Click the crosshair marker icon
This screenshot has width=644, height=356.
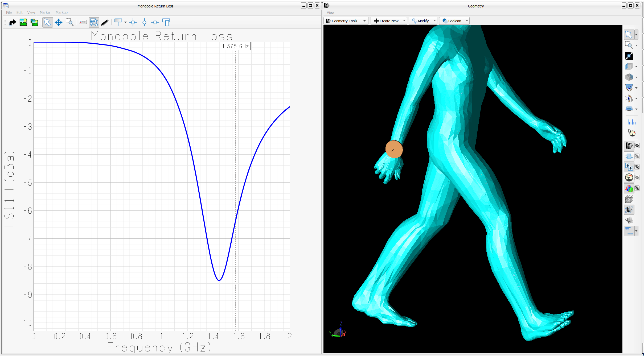click(133, 23)
